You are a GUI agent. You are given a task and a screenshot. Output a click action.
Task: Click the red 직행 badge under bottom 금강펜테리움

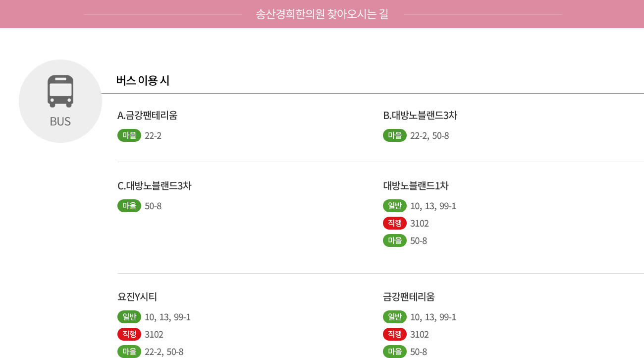coord(395,334)
